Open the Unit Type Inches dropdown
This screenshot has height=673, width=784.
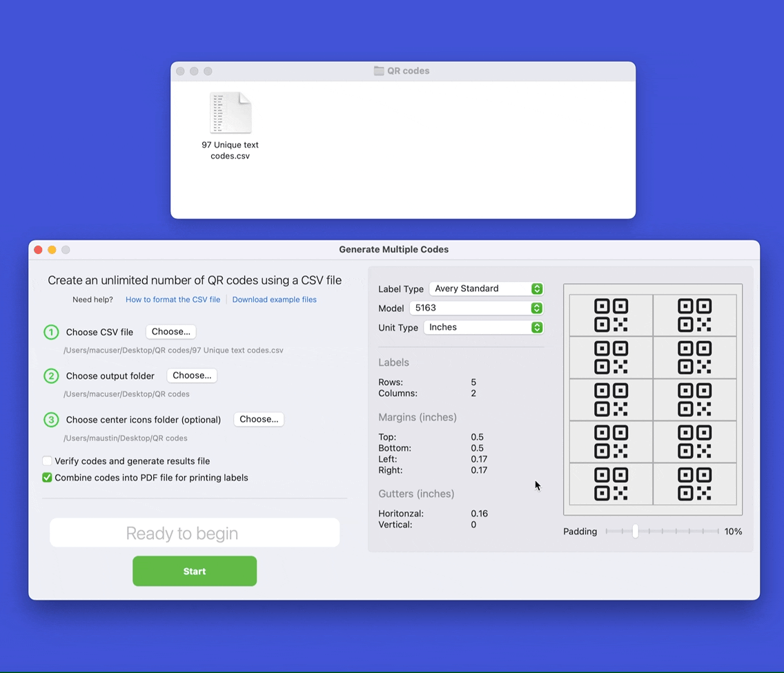click(483, 327)
